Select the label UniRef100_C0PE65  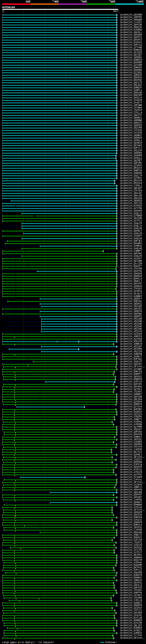[x=131, y=450]
